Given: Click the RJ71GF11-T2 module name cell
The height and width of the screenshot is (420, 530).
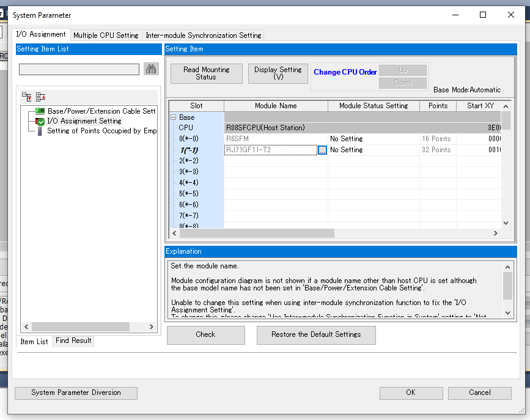Looking at the screenshot, I should (x=270, y=150).
